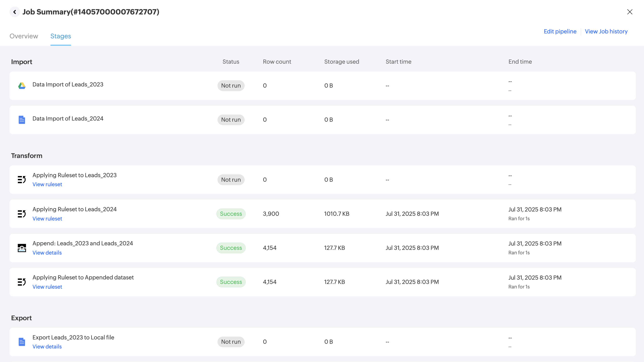Switch to the Overview tab
The height and width of the screenshot is (362, 644).
pos(24,36)
